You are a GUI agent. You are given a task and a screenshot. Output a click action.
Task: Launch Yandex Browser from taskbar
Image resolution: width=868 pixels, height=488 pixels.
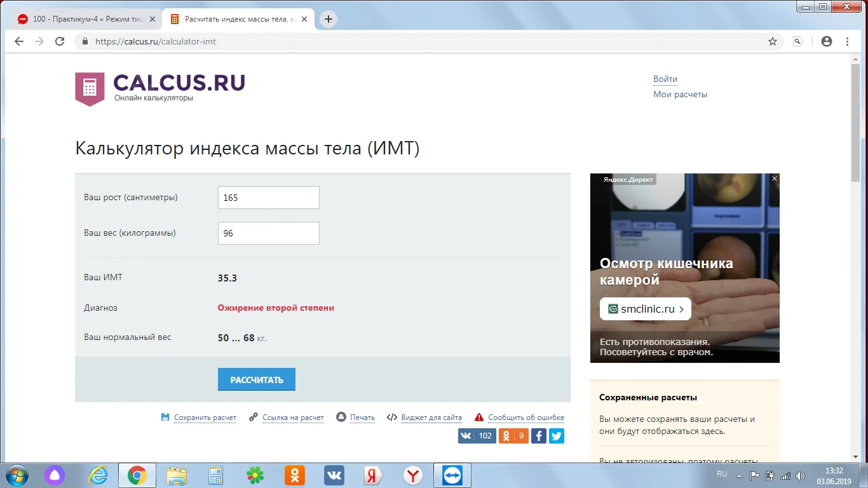click(413, 475)
